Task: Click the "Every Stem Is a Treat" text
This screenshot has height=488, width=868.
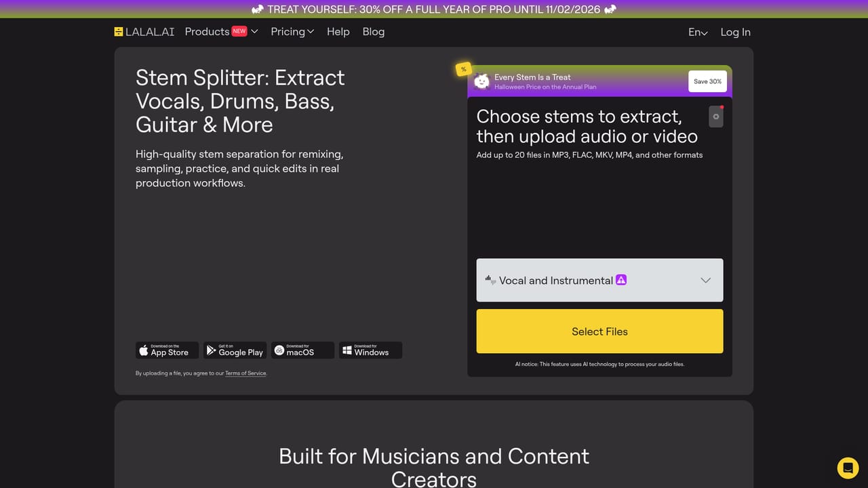Action: point(532,77)
